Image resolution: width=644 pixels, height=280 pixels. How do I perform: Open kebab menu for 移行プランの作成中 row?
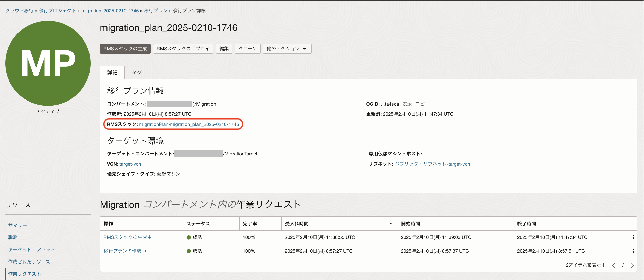point(633,251)
